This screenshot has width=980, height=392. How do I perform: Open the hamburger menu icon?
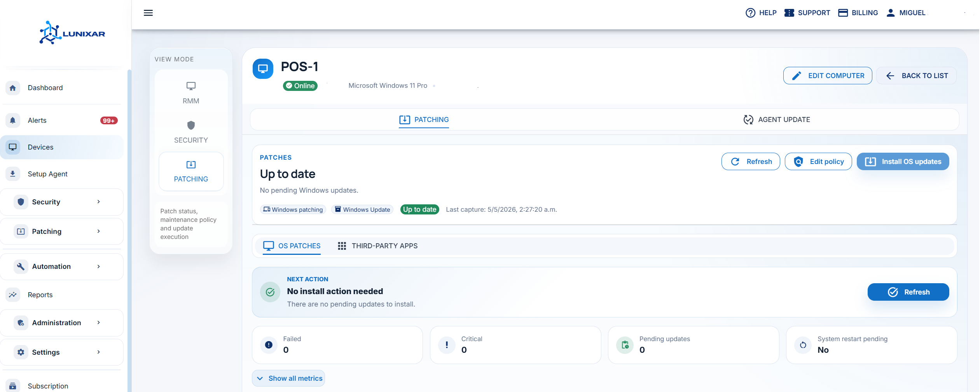click(x=148, y=13)
